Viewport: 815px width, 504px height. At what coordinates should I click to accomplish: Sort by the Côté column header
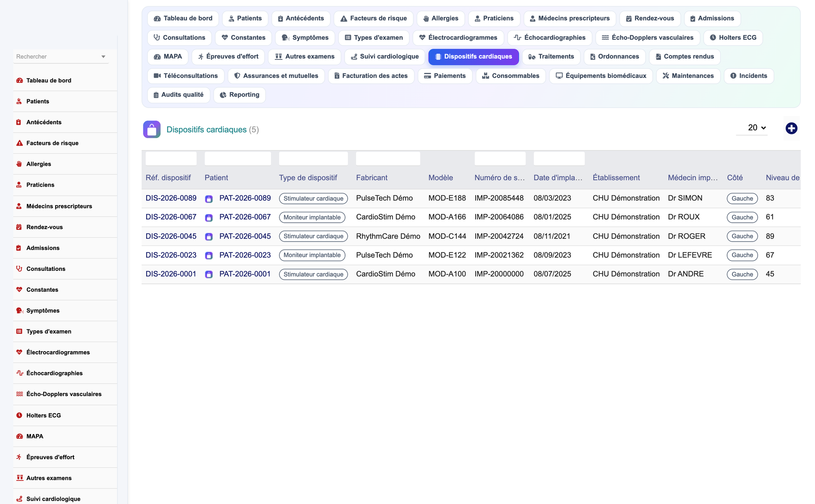tap(735, 177)
